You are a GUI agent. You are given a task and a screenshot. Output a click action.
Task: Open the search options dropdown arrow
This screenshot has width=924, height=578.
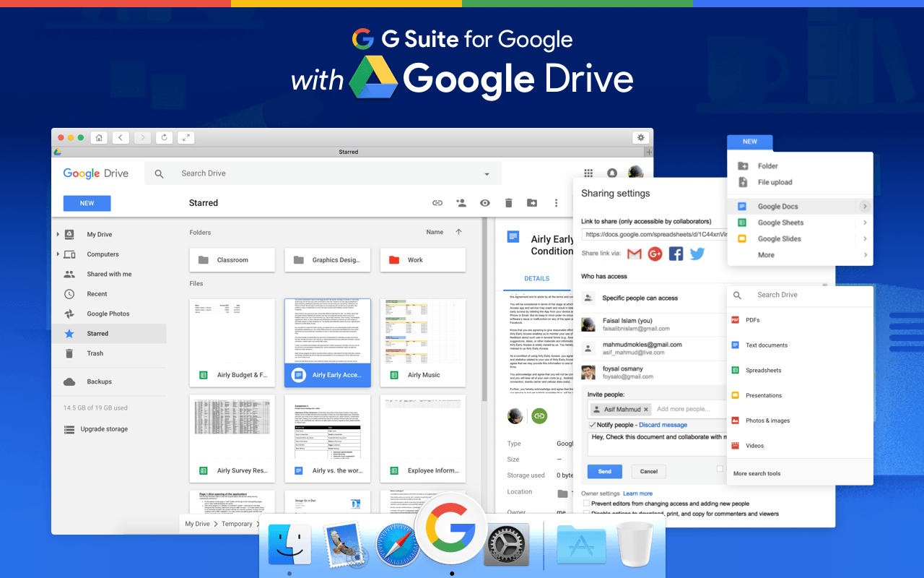(x=487, y=174)
